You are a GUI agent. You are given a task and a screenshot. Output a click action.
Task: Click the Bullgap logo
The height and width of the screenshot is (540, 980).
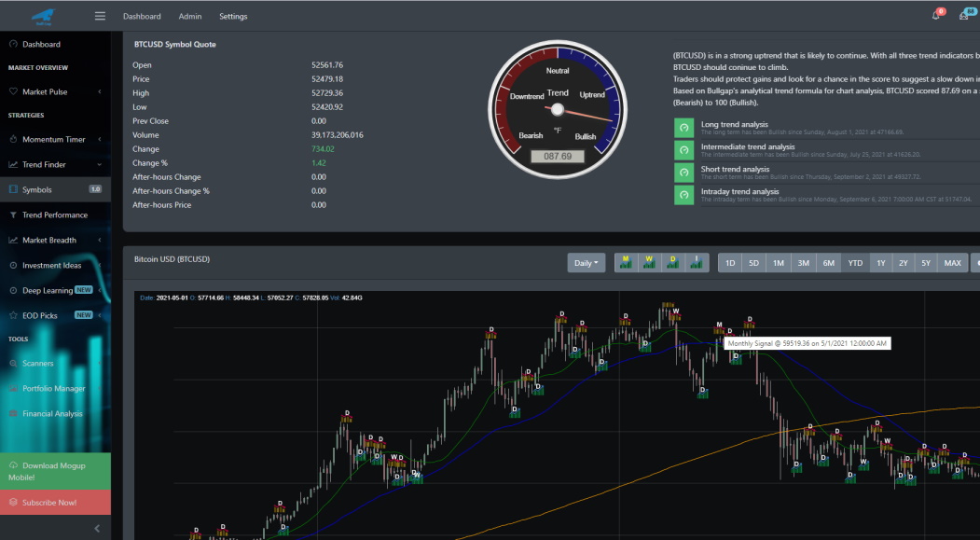[x=44, y=16]
